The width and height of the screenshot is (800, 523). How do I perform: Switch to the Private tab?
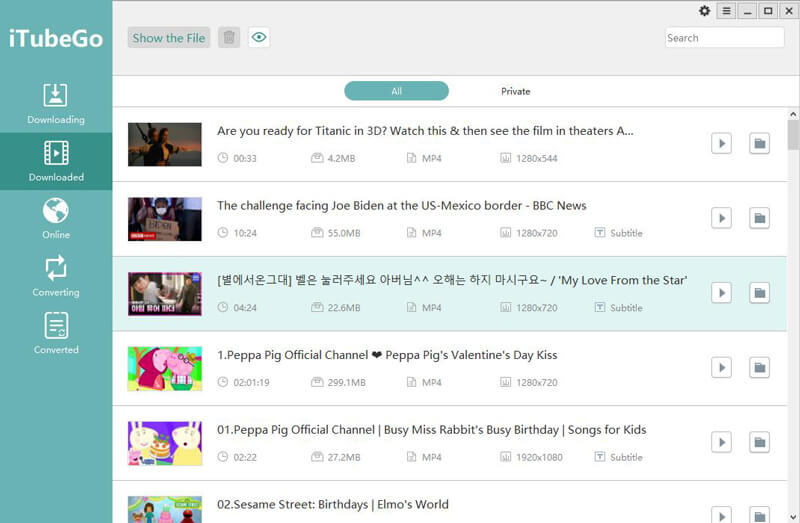pos(515,91)
